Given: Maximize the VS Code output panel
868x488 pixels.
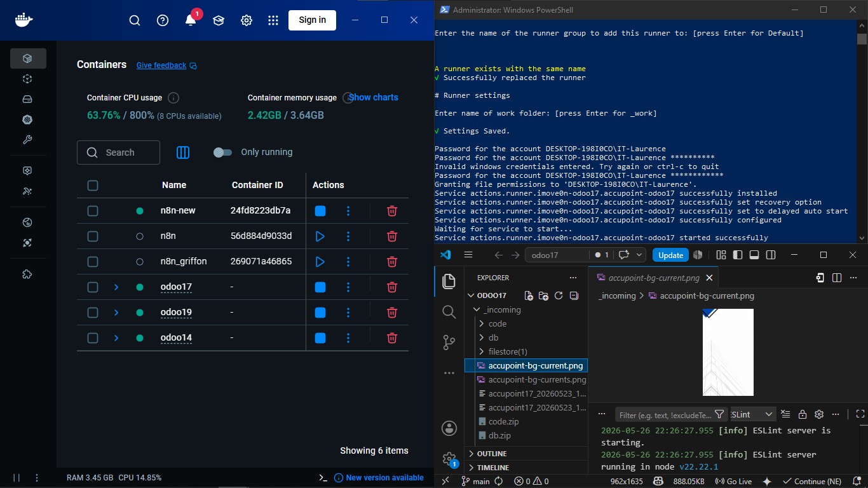Looking at the screenshot, I should click(x=860, y=414).
